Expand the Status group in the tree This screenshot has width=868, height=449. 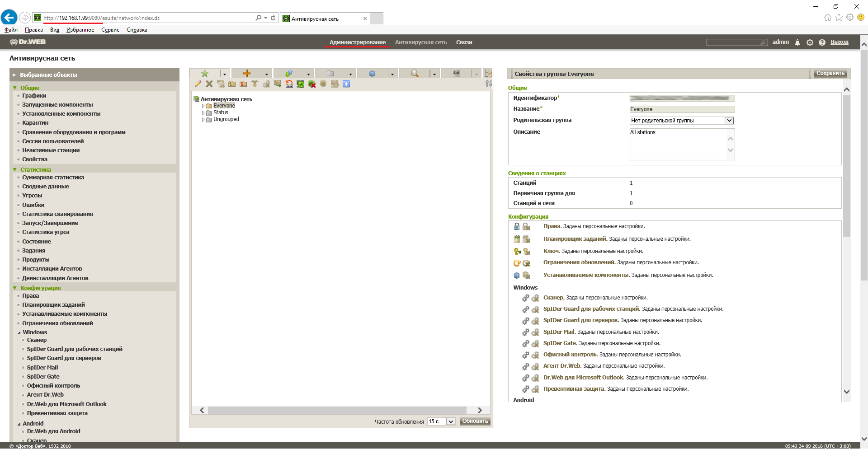(203, 113)
